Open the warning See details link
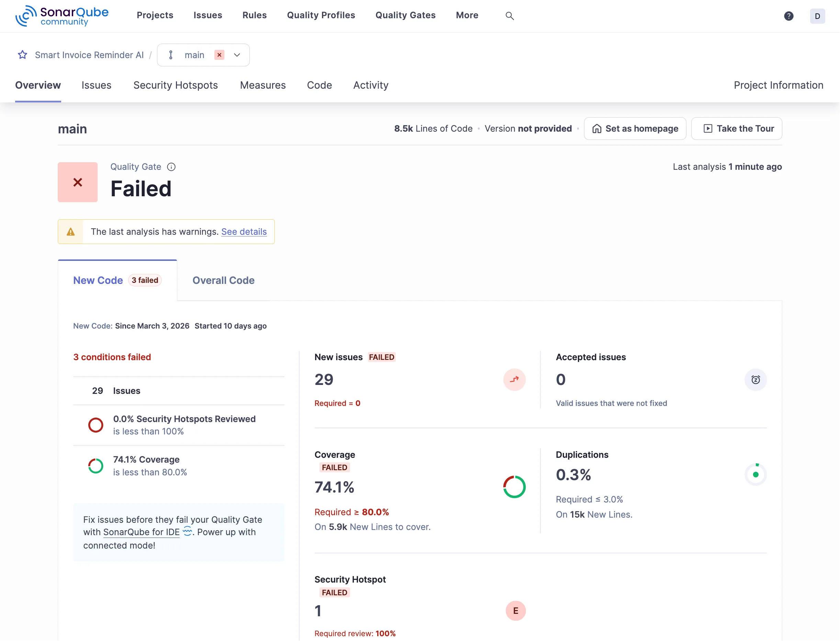The width and height of the screenshot is (840, 641). 244,232
